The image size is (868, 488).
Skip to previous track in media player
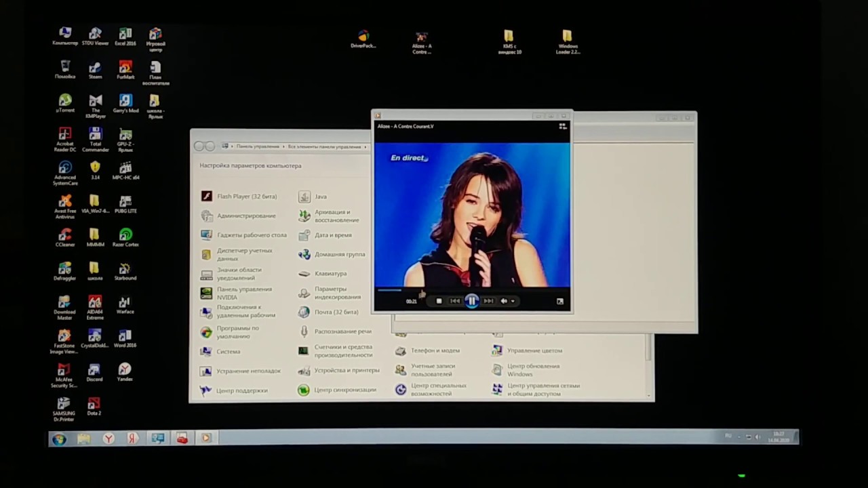455,301
